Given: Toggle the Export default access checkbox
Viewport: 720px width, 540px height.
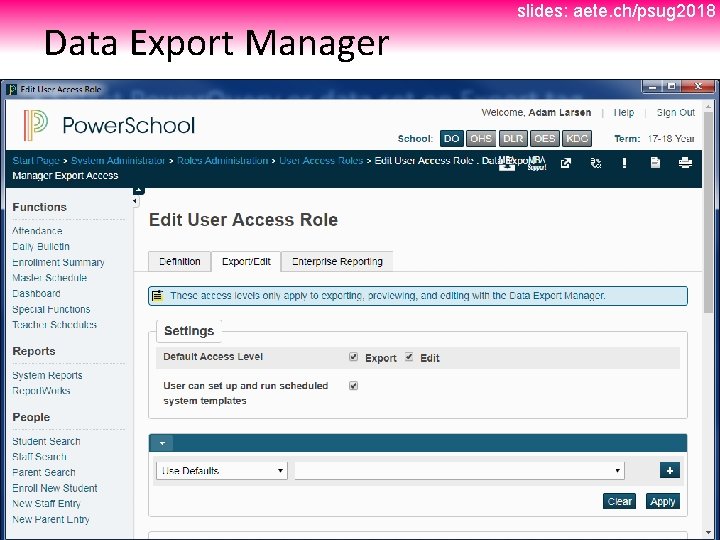Looking at the screenshot, I should [x=353, y=357].
